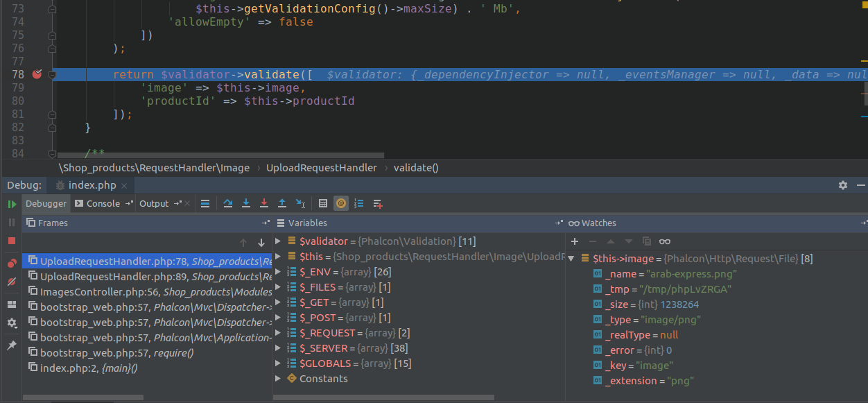Select ImagesController.php:56 stack frame
The image size is (868, 403).
pyautogui.click(x=147, y=291)
